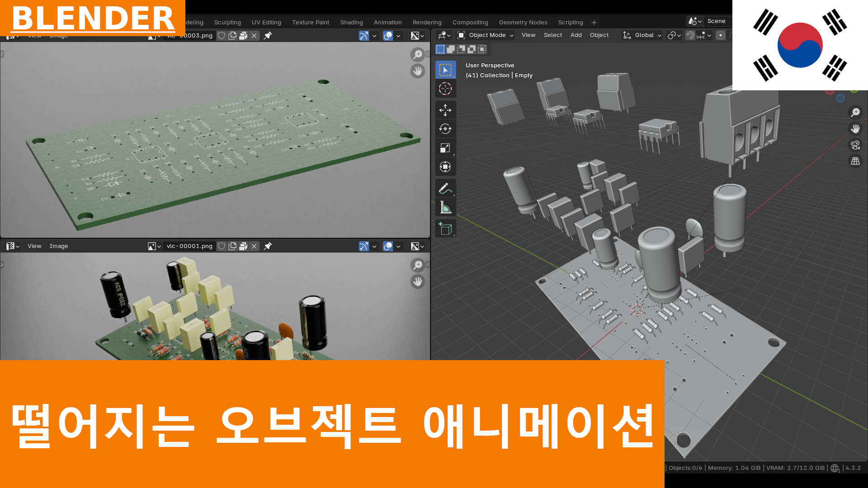The width and height of the screenshot is (868, 488).
Task: Add a new workspace with plus button
Action: click(594, 23)
